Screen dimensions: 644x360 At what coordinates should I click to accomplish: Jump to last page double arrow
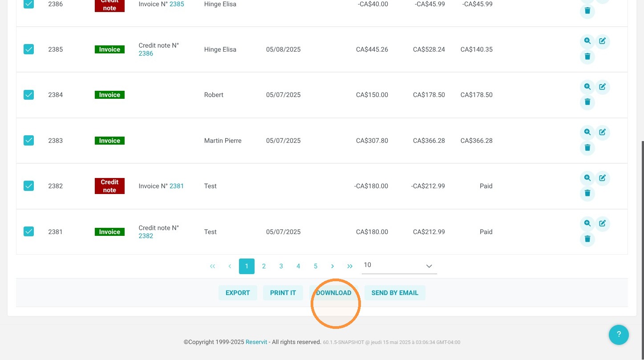tap(350, 266)
